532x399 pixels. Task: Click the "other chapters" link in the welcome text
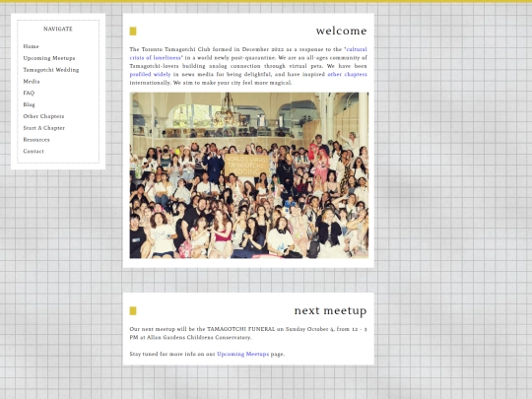point(347,74)
